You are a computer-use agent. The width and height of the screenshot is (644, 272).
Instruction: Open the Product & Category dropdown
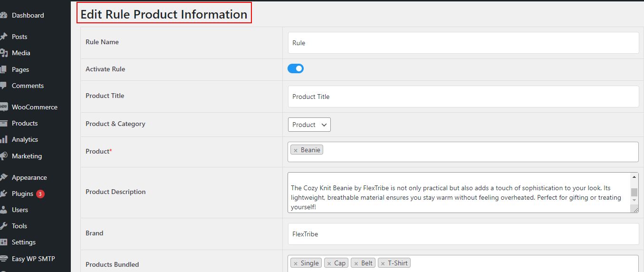tap(309, 125)
